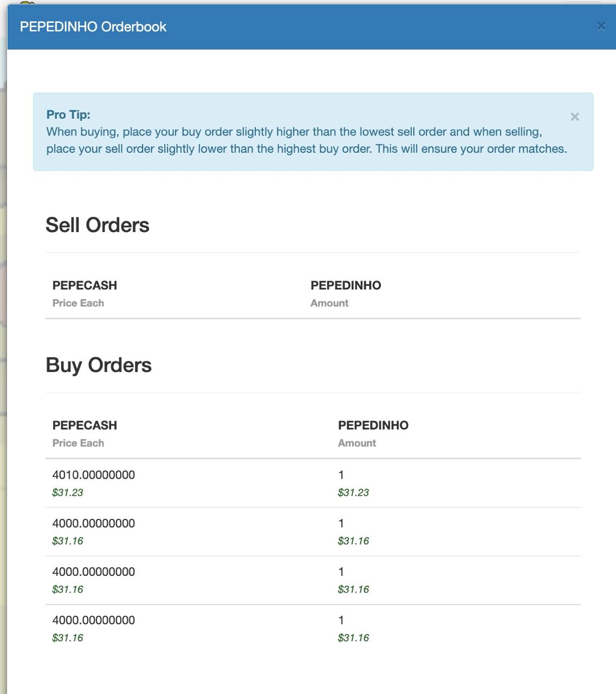Image resolution: width=616 pixels, height=694 pixels.
Task: Click PEPEDINHO column header under Sell Orders
Action: [346, 285]
